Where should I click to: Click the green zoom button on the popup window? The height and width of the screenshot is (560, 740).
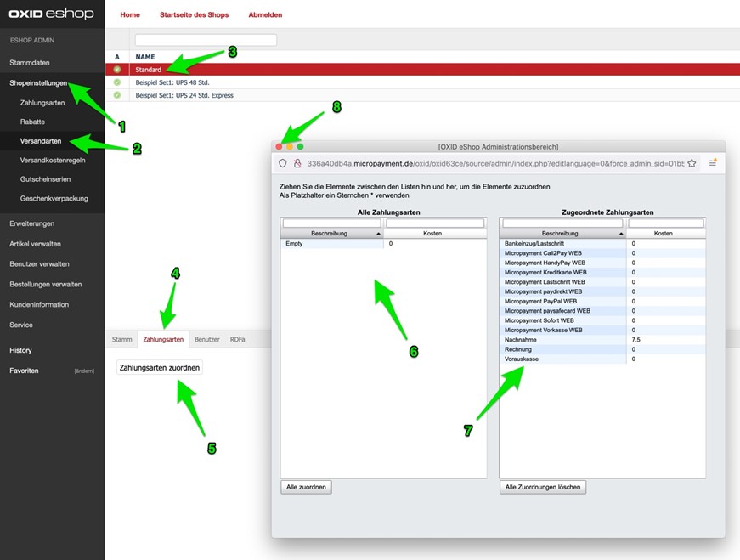[x=299, y=146]
